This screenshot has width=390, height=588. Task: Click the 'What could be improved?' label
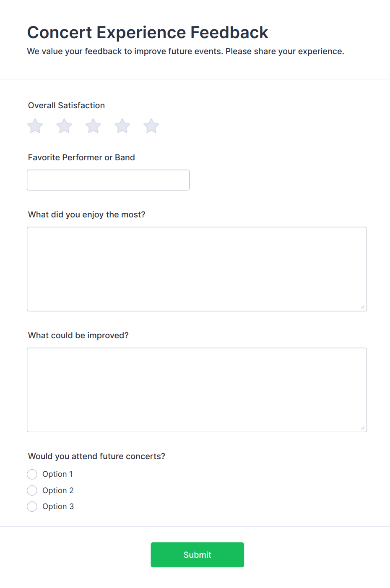tap(78, 335)
